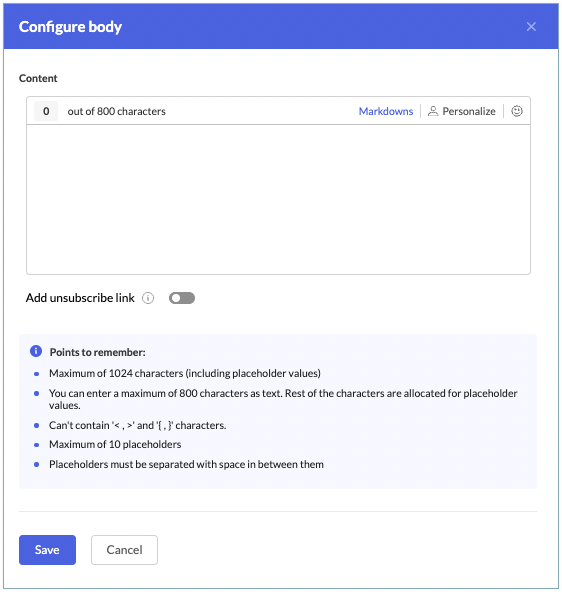Click the 'Placeholders must be separated' bullet text
562x592 pixels.
tap(186, 464)
